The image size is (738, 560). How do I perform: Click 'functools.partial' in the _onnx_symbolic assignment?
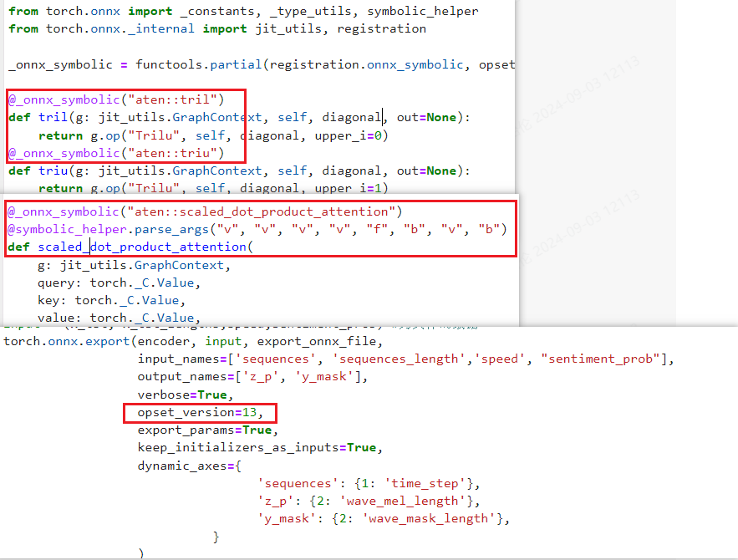pos(198,64)
